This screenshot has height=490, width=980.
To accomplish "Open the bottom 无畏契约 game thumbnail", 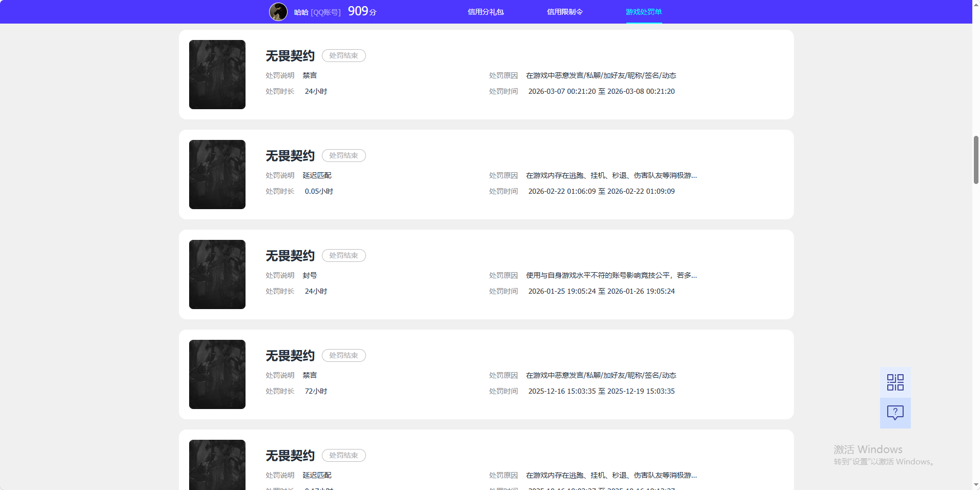I will point(217,464).
